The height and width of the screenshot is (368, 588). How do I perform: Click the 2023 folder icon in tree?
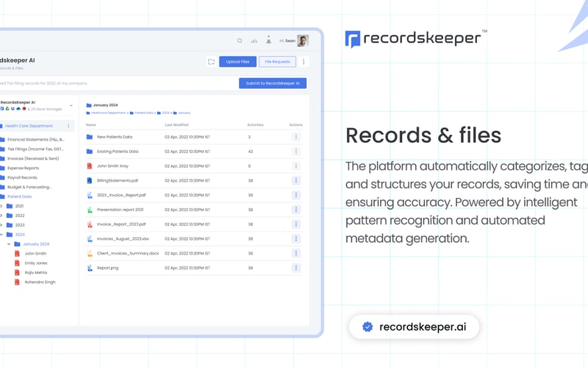[10, 225]
